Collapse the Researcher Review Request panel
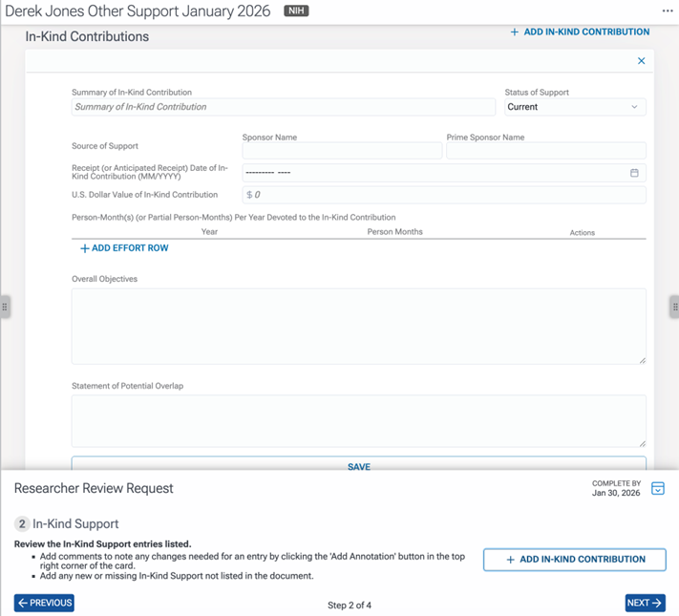This screenshot has height=616, width=679. pyautogui.click(x=658, y=489)
